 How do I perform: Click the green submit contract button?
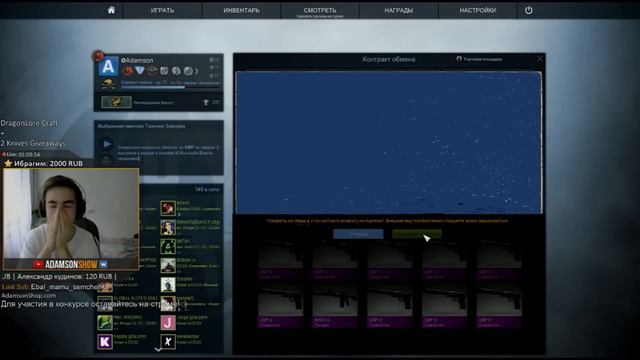[417, 234]
